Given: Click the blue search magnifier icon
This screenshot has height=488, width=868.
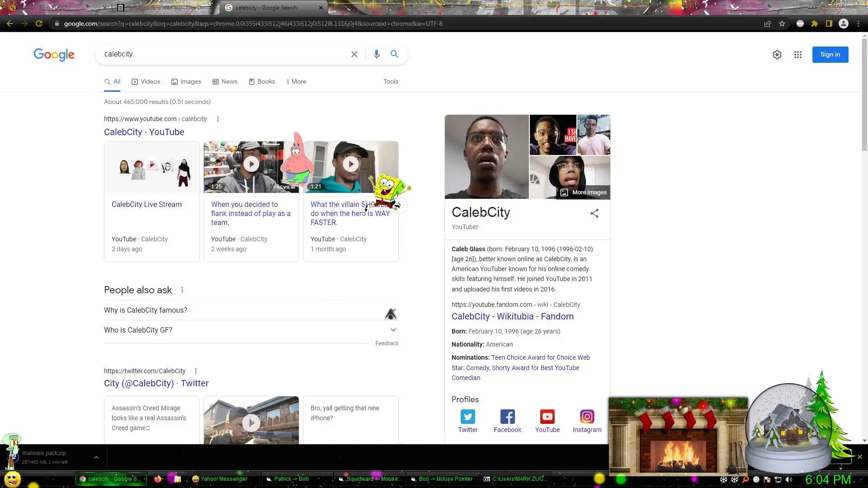Looking at the screenshot, I should coord(394,54).
